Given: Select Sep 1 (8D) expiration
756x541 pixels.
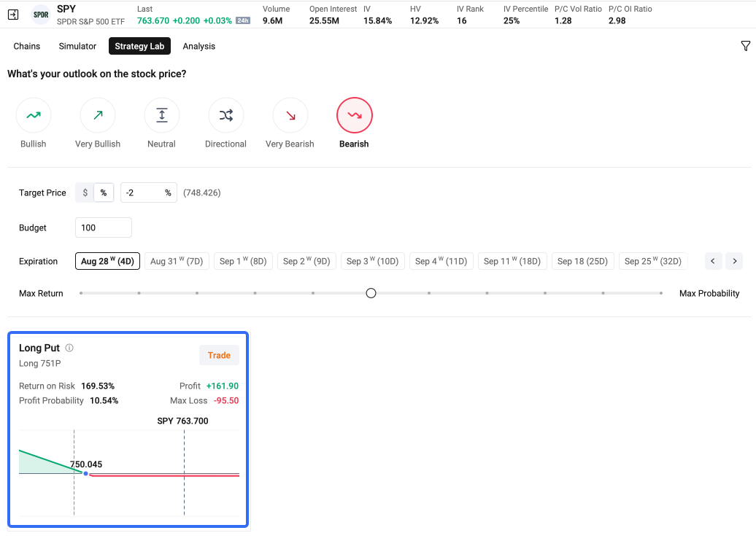Looking at the screenshot, I should (x=243, y=261).
